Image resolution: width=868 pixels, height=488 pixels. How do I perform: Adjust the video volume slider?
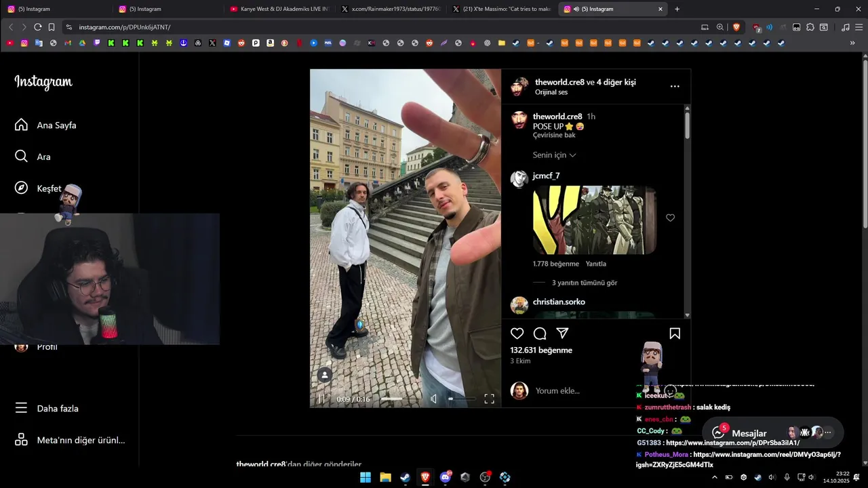coord(462,399)
